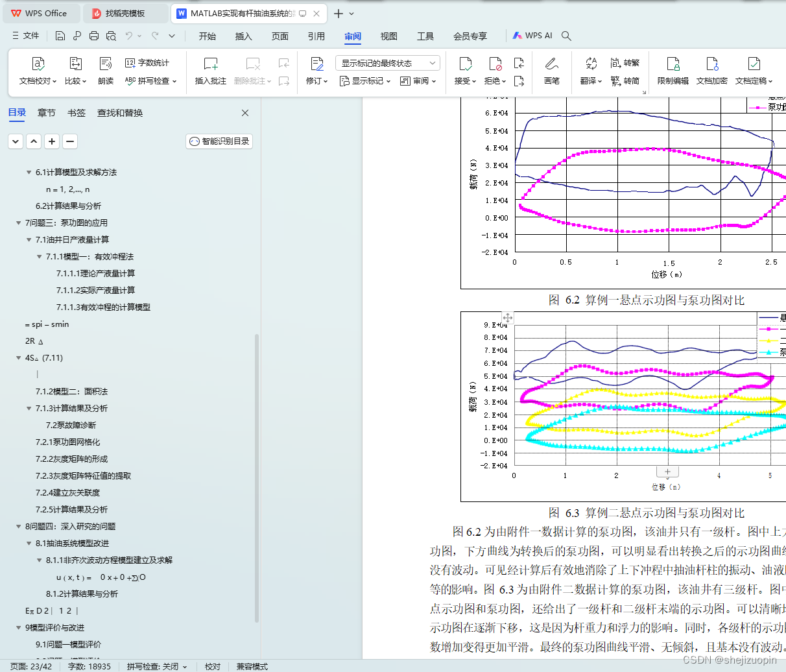This screenshot has height=672, width=786.
Task: Click the 修订 track changes icon
Action: (x=317, y=64)
